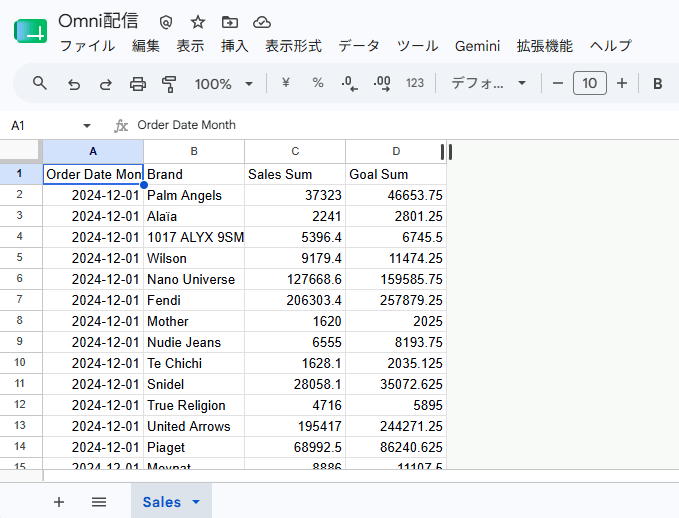The width and height of the screenshot is (679, 518).
Task: Select the cell with 2035.125
Action: pos(396,363)
